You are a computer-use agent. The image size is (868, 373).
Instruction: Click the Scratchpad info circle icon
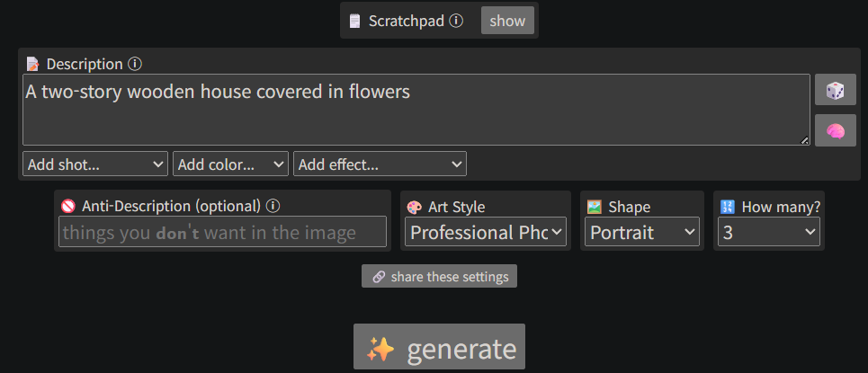coord(456,21)
